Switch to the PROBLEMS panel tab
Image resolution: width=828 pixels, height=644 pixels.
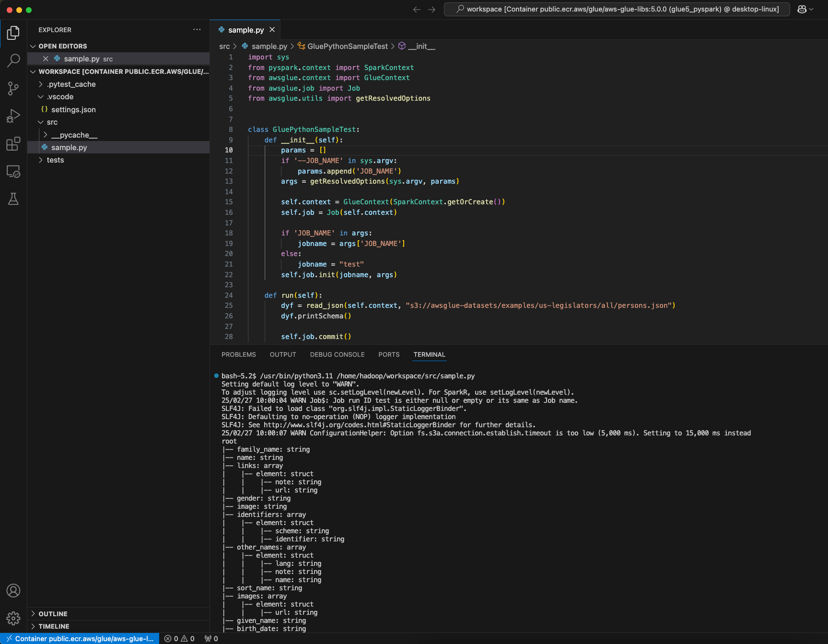coord(239,354)
